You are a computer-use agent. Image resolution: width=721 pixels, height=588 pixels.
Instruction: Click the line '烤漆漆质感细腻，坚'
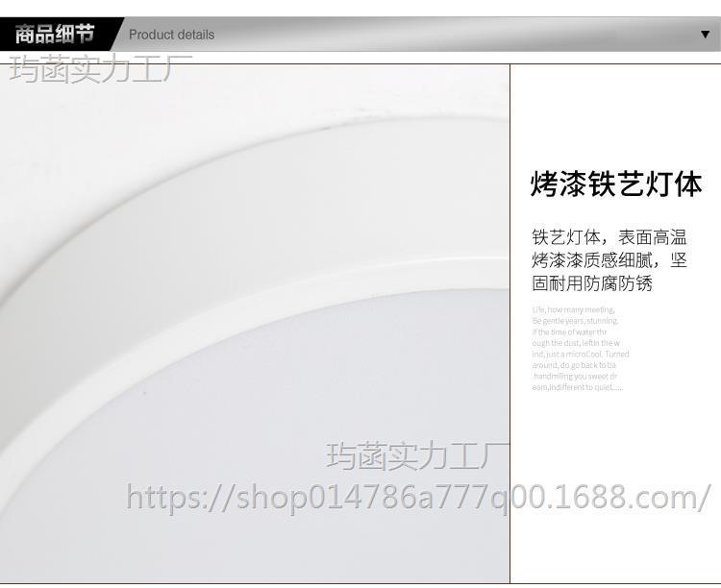pyautogui.click(x=609, y=260)
